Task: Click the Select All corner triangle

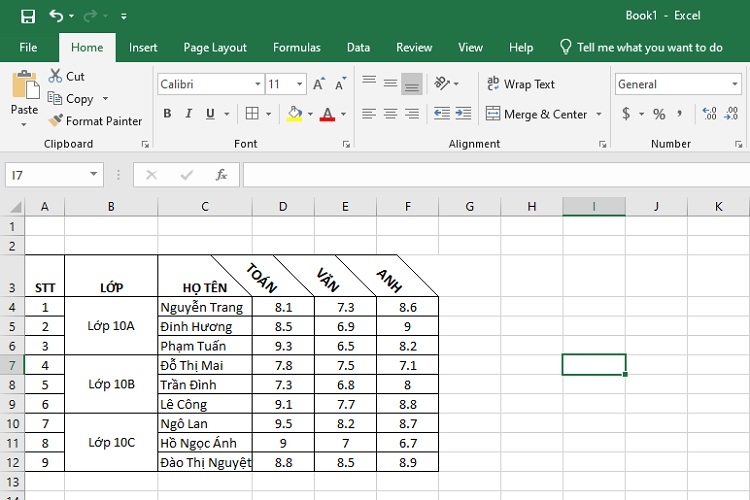Action: (x=15, y=207)
